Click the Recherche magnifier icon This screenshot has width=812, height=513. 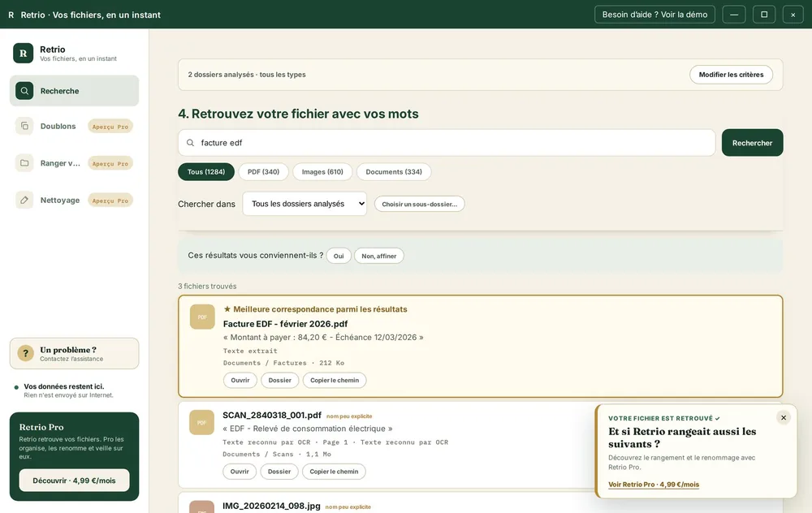pyautogui.click(x=24, y=91)
